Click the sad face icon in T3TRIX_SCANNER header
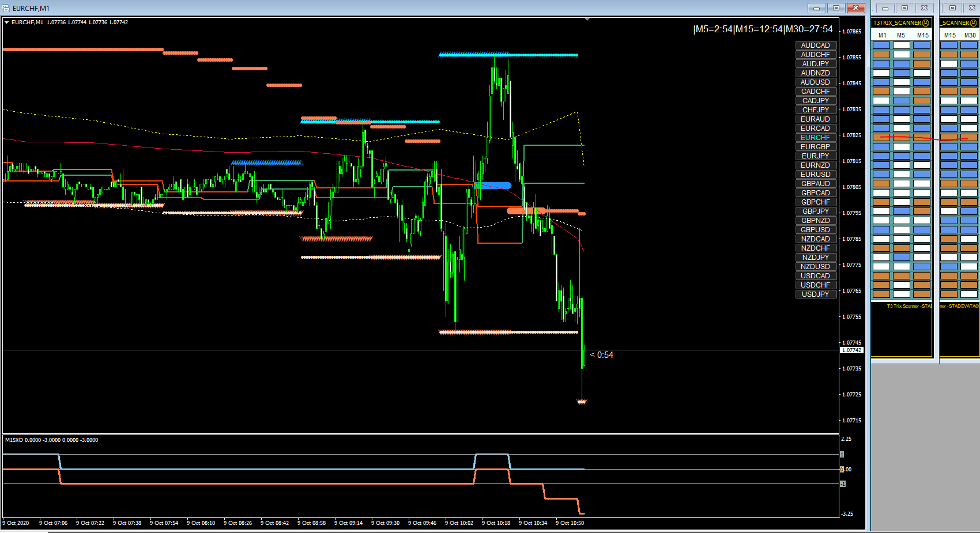Image resolution: width=980 pixels, height=533 pixels. (x=926, y=23)
